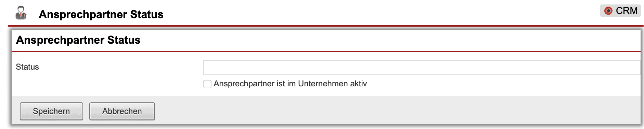644x129 pixels.
Task: Click the word 'Speichern' on save button
Action: pyautogui.click(x=51, y=111)
